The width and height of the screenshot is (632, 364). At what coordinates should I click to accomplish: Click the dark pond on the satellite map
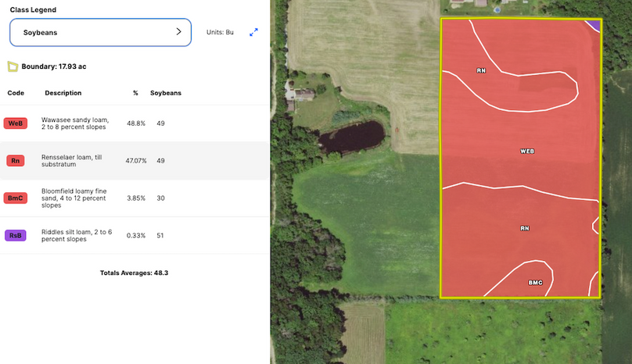[351, 137]
